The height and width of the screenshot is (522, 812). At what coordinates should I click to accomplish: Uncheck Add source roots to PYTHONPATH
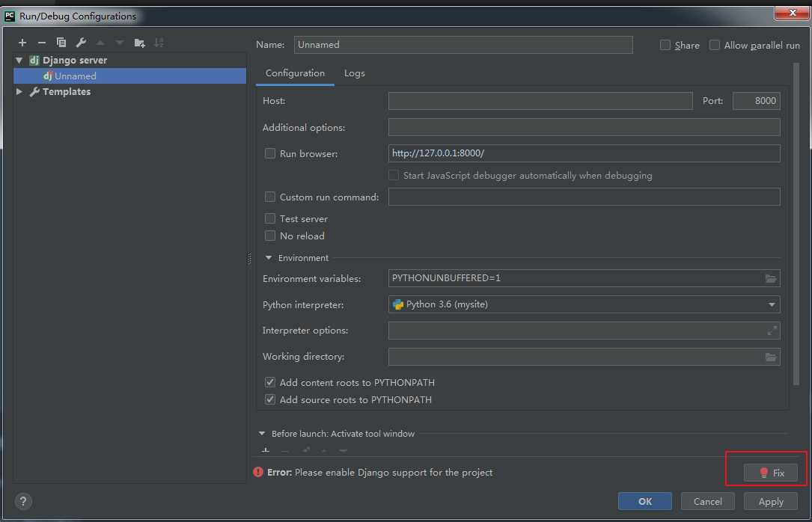270,399
